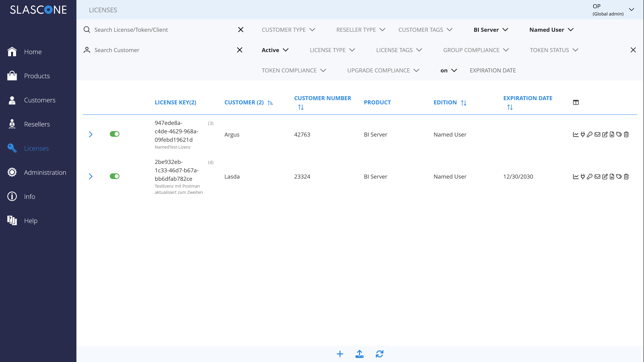The image size is (644, 362).
Task: Click the PRODUCT column header
Action: 377,103
